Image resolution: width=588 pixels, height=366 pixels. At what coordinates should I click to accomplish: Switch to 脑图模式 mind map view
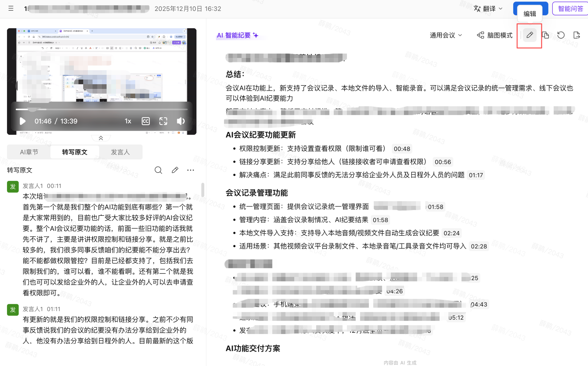[495, 35]
